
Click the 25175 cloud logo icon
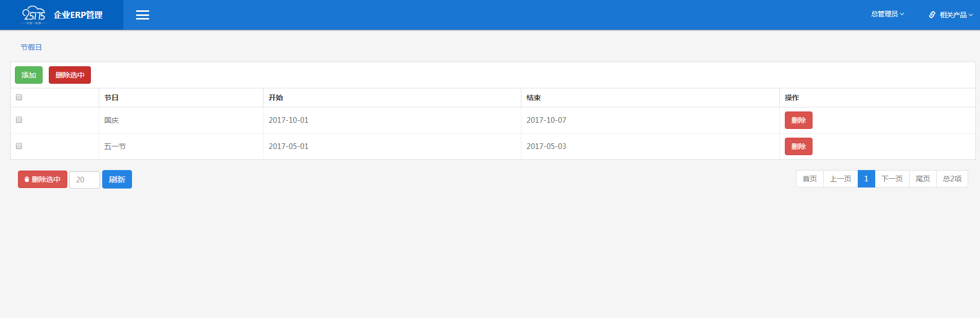pos(34,14)
